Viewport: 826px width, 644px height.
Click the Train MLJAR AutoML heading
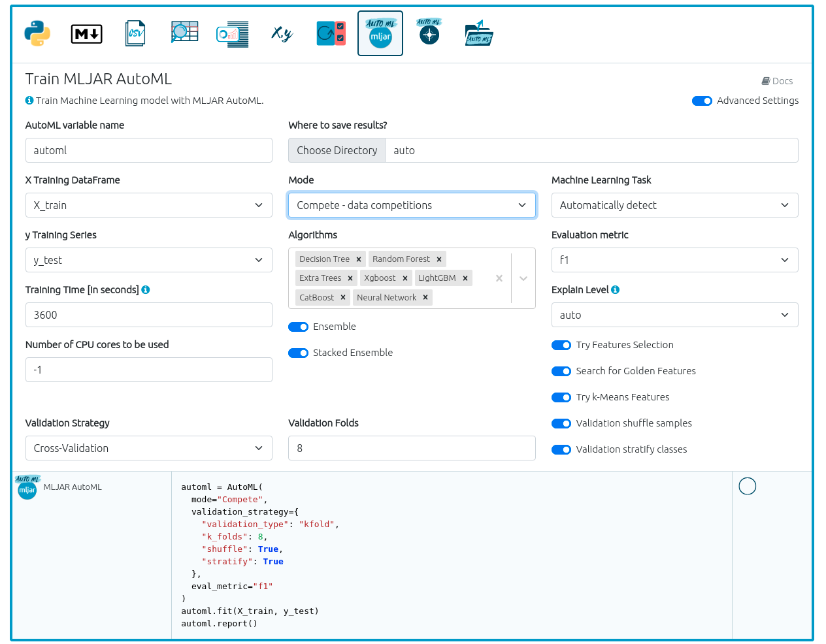[x=99, y=79]
